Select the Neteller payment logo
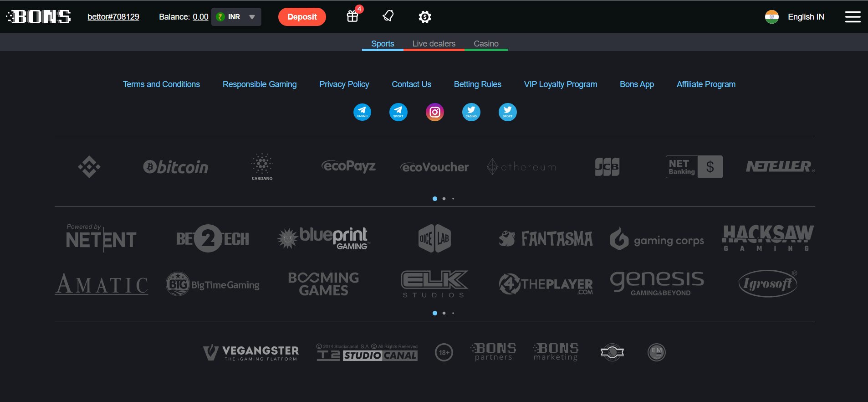This screenshot has height=402, width=868. coord(780,167)
